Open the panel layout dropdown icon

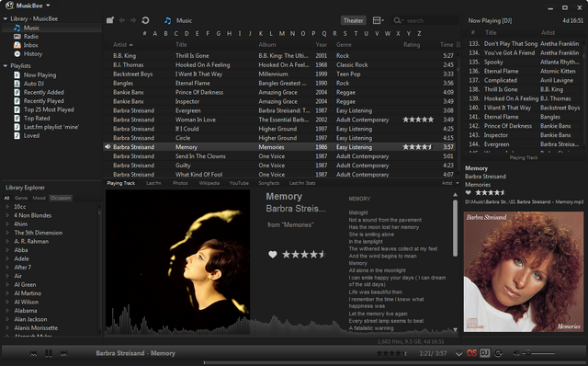tap(378, 20)
